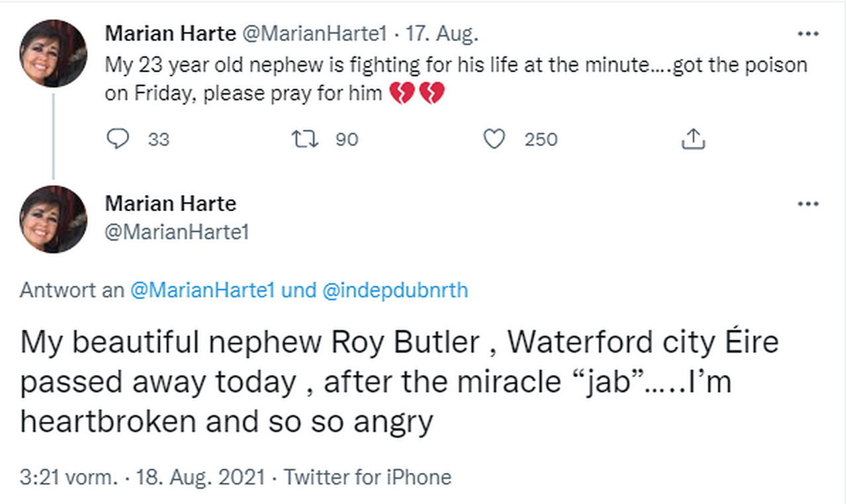Click the share upload icon
The width and height of the screenshot is (847, 504).
[x=693, y=139]
